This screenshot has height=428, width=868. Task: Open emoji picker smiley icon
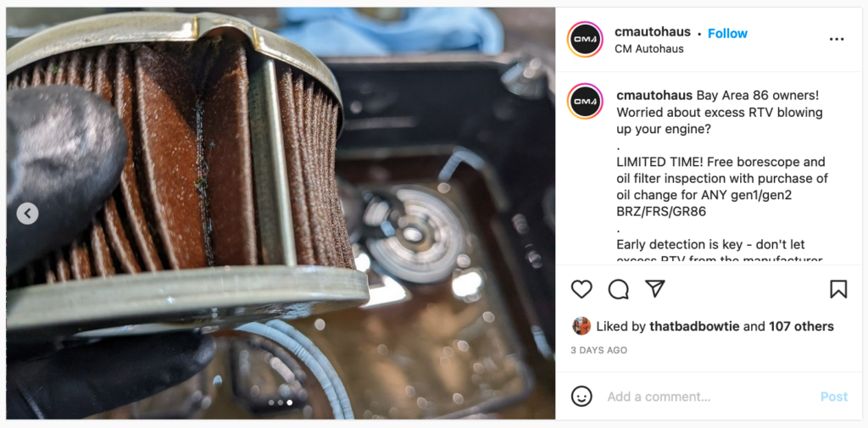581,397
